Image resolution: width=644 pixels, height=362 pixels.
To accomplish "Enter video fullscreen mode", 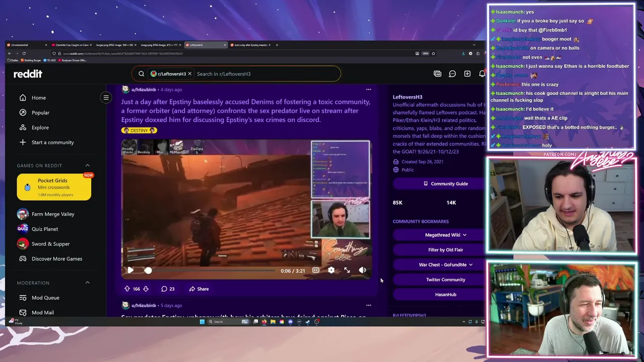I will (x=347, y=270).
